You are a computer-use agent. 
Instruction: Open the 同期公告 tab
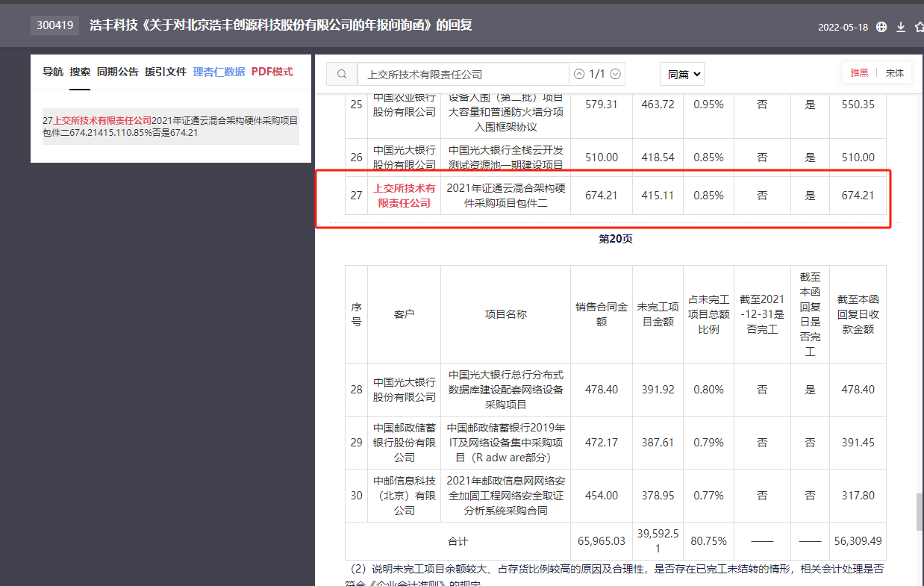[118, 72]
